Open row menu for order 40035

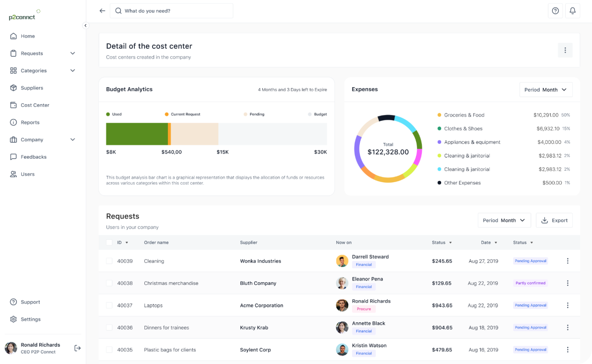tap(568, 350)
